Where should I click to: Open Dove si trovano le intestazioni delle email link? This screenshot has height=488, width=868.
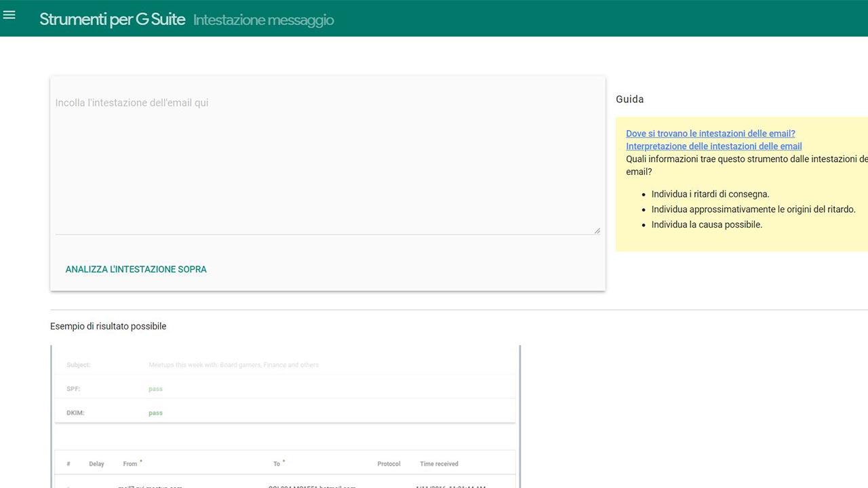[710, 134]
